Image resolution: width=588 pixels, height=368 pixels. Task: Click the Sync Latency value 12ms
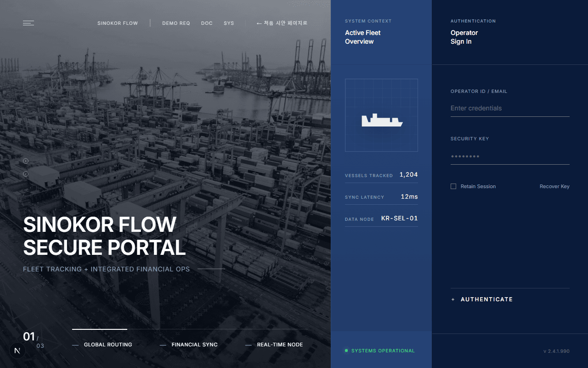[409, 197]
